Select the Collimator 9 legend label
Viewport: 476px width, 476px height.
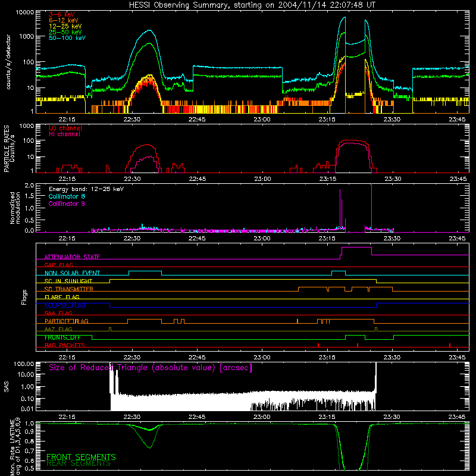[67, 203]
